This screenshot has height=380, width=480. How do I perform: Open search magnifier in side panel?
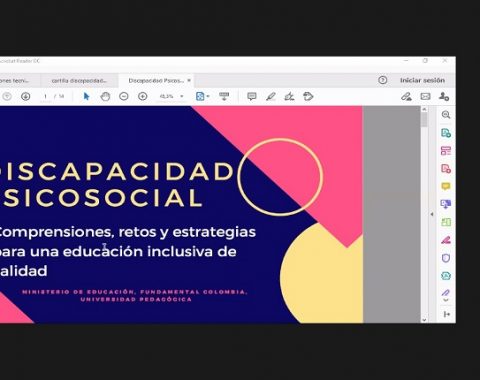[x=446, y=115]
